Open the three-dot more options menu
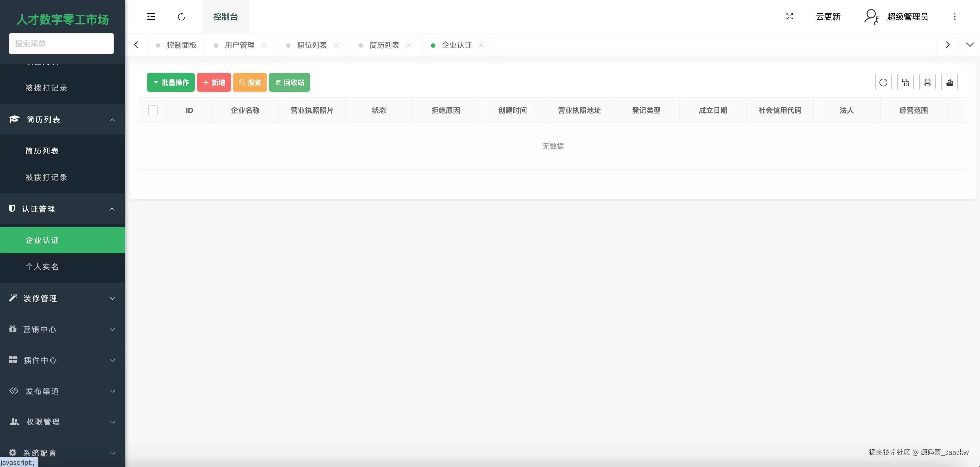 [955, 16]
